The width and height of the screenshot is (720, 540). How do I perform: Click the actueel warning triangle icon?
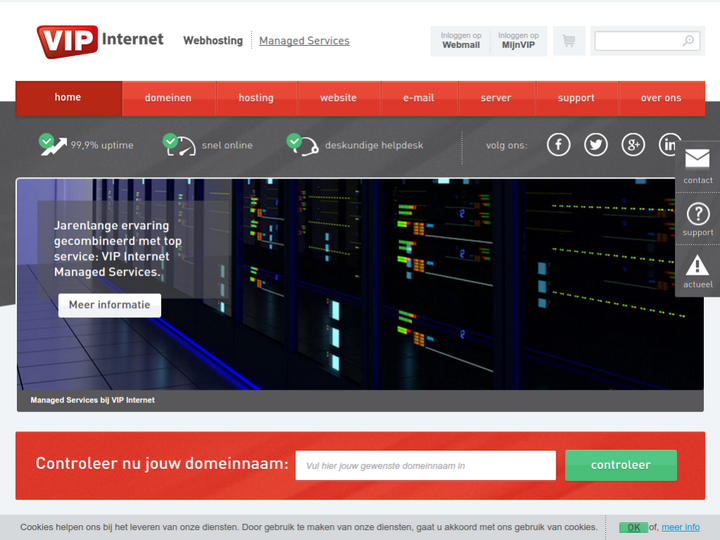pyautogui.click(x=698, y=265)
